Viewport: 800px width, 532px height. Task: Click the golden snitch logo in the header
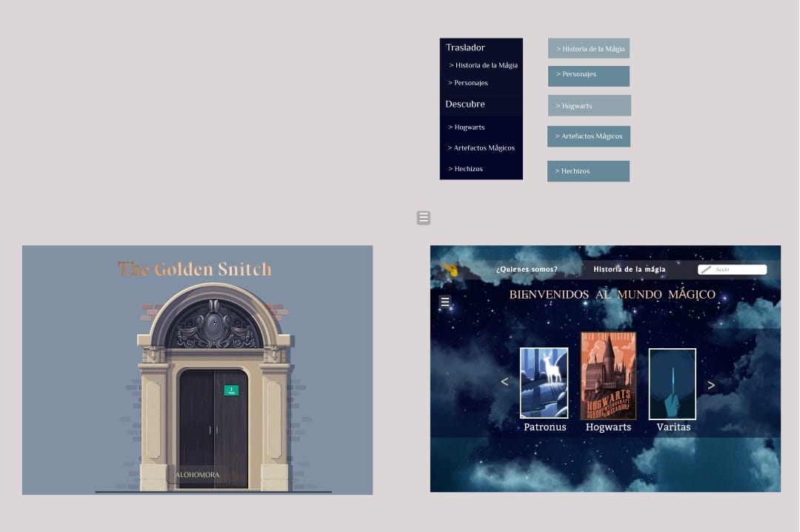click(x=451, y=269)
